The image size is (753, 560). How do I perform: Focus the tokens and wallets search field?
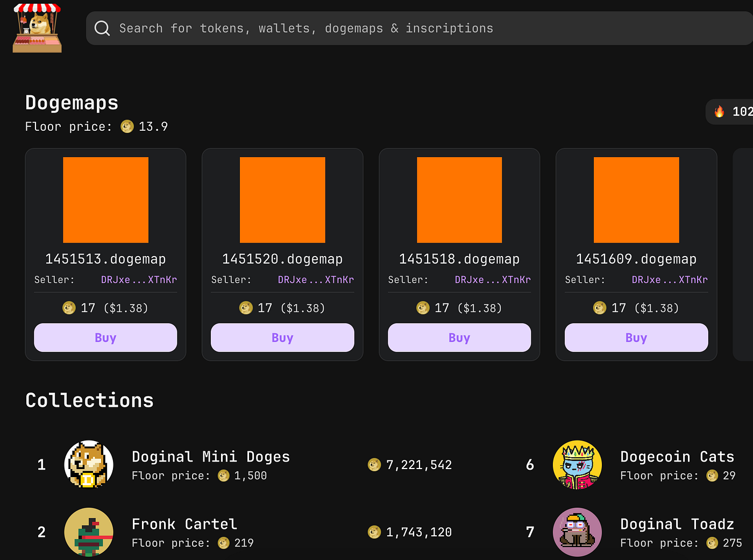point(420,28)
